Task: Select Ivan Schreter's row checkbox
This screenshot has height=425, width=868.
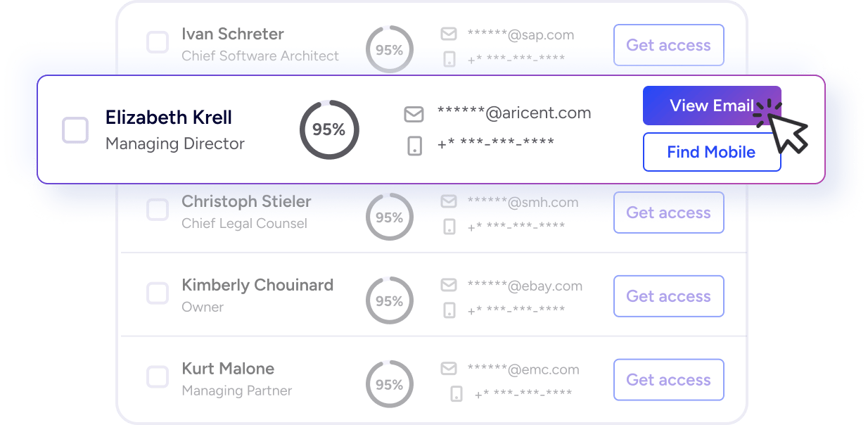Action: 158,42
